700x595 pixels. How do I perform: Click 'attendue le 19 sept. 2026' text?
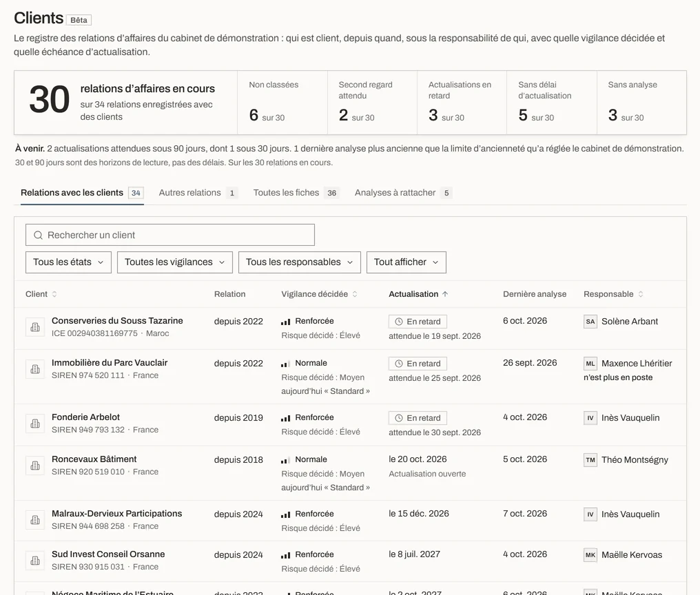(x=435, y=335)
